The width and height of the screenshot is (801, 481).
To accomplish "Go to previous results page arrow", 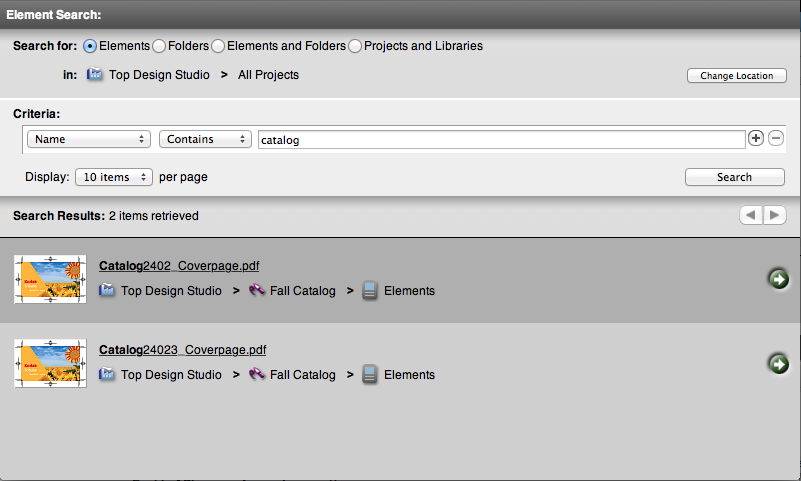I will pos(750,215).
